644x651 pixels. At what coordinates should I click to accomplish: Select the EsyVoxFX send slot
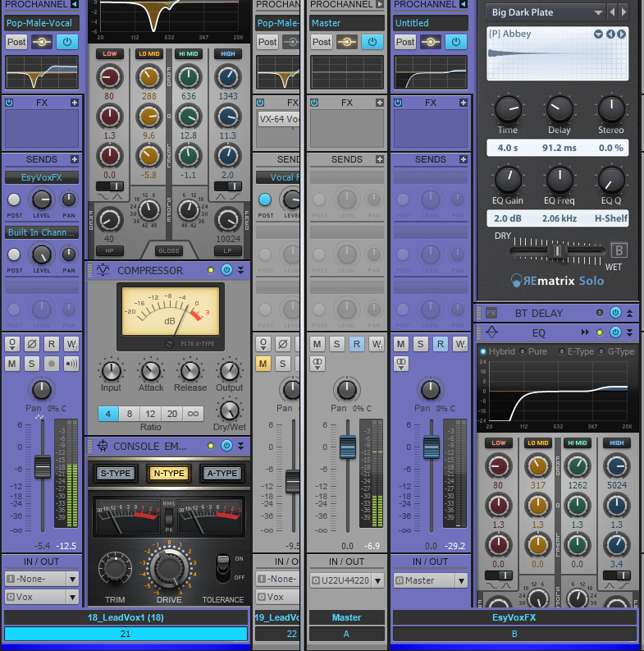(x=42, y=177)
